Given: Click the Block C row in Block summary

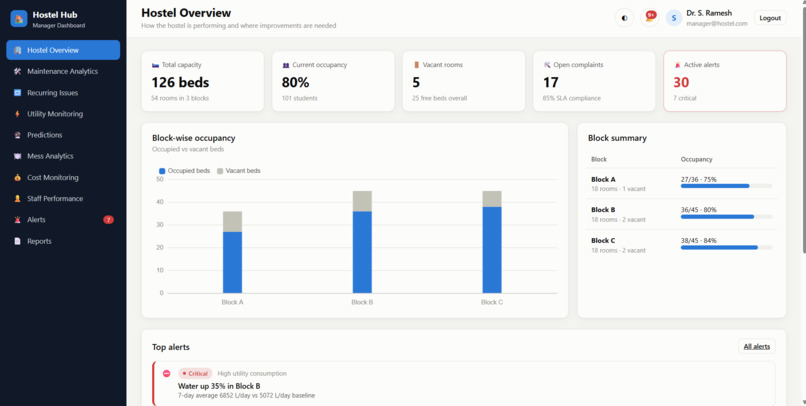Looking at the screenshot, I should click(682, 245).
